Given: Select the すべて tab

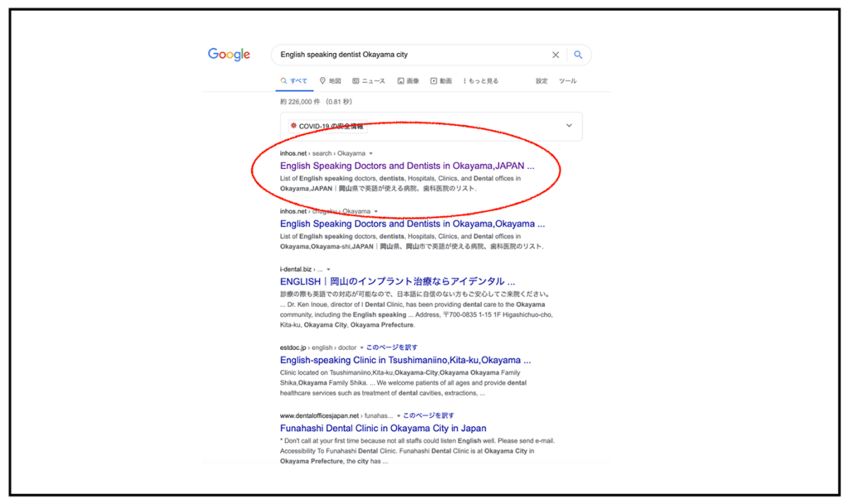Looking at the screenshot, I should click(294, 80).
